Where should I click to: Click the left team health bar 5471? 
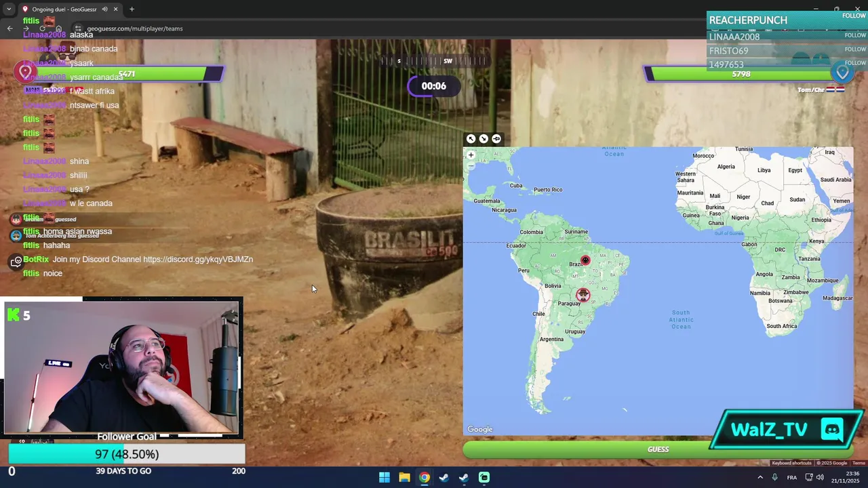pos(127,74)
